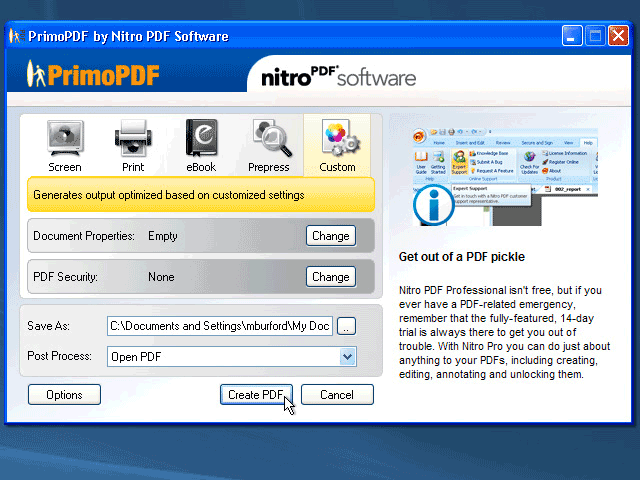This screenshot has width=640, height=480.
Task: Close the PrimoPDF window
Action: (x=619, y=36)
